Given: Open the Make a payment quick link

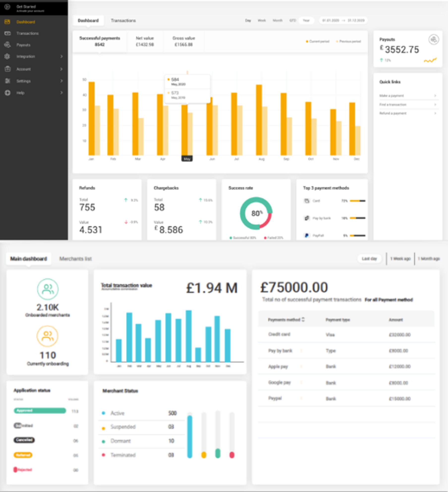Looking at the screenshot, I should 407,96.
